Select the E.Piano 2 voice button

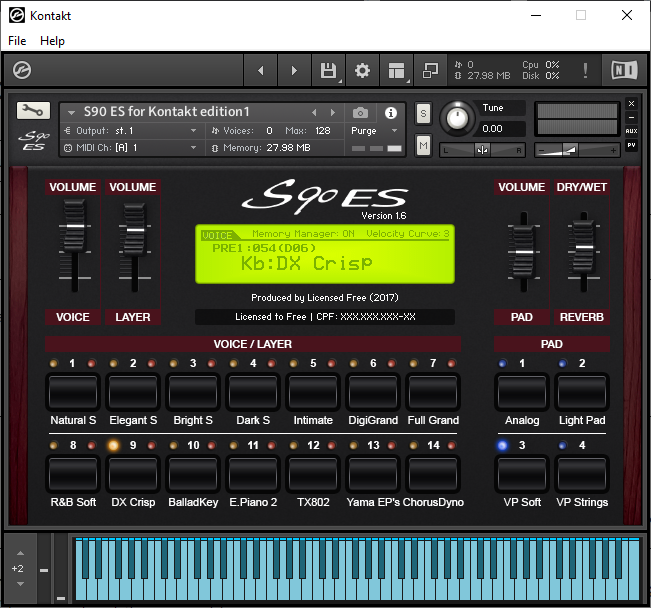[x=253, y=474]
